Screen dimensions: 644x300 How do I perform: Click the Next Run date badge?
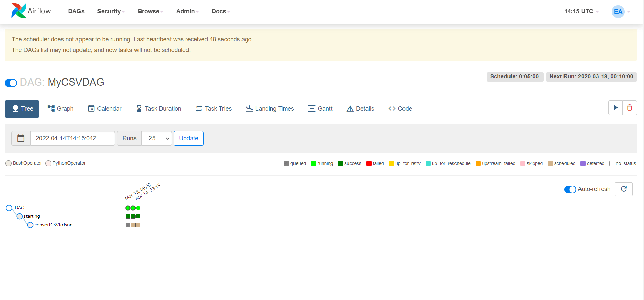[x=591, y=77]
